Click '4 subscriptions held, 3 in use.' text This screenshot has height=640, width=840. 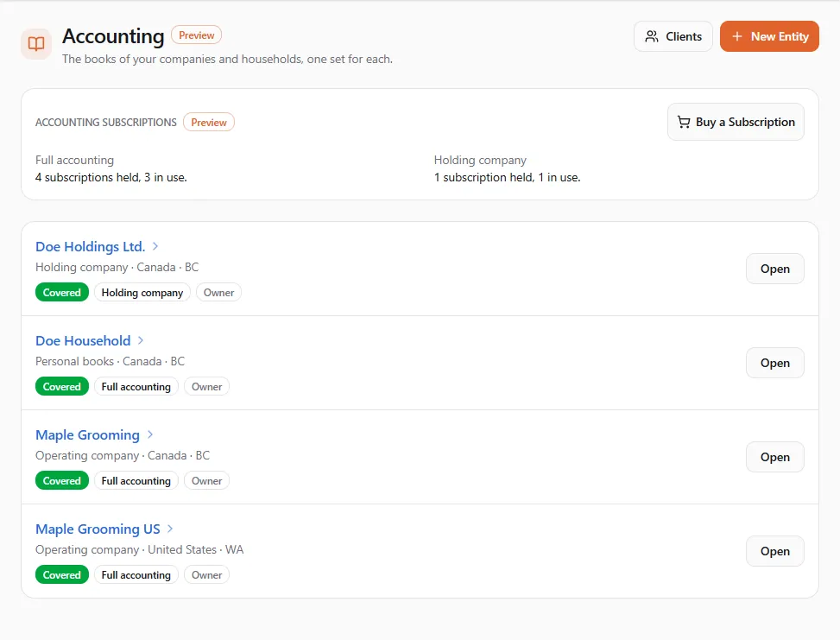[111, 177]
